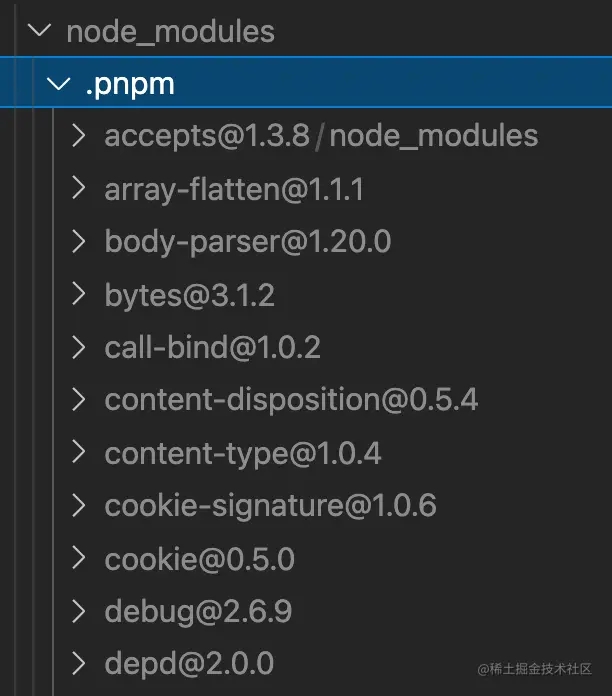Expand content-type@1.0.4 chevron

[x=79, y=452]
